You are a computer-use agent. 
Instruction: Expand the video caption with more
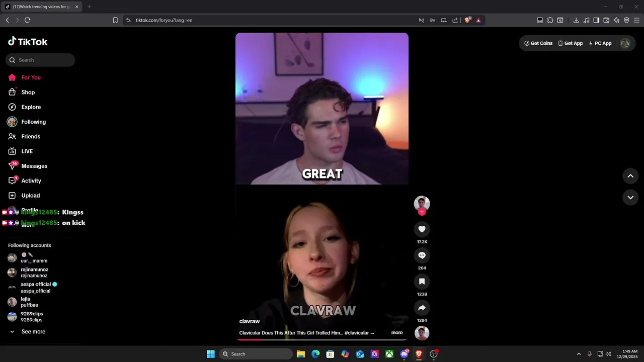click(397, 333)
